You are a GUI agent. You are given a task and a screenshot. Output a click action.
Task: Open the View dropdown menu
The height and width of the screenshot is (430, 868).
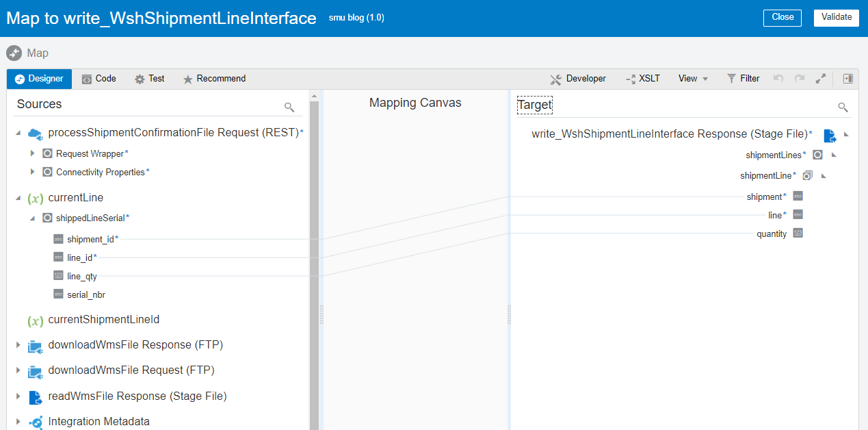point(693,79)
